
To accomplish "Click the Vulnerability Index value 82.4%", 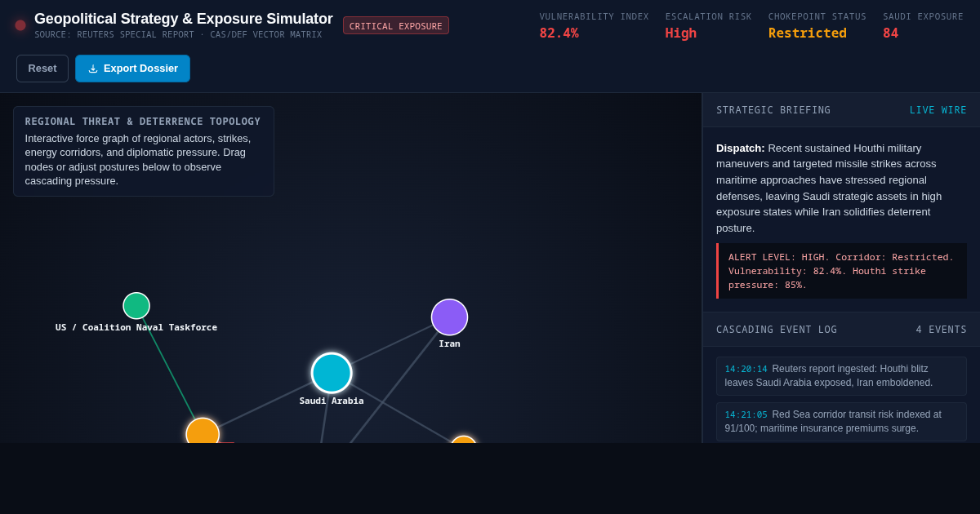I will [x=559, y=33].
